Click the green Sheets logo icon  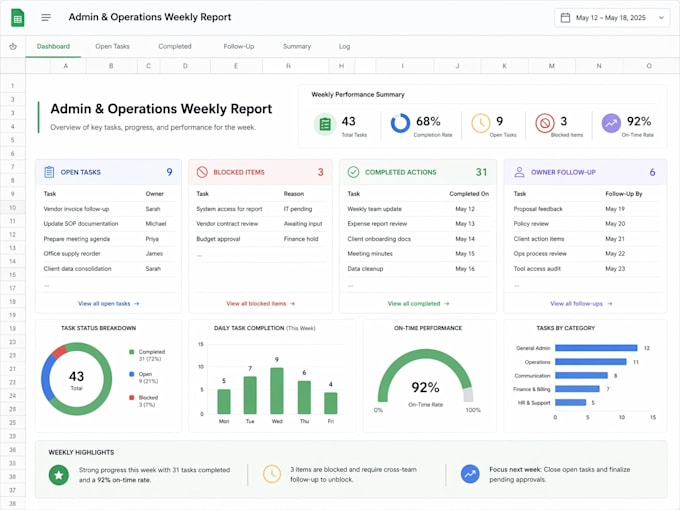tap(17, 18)
